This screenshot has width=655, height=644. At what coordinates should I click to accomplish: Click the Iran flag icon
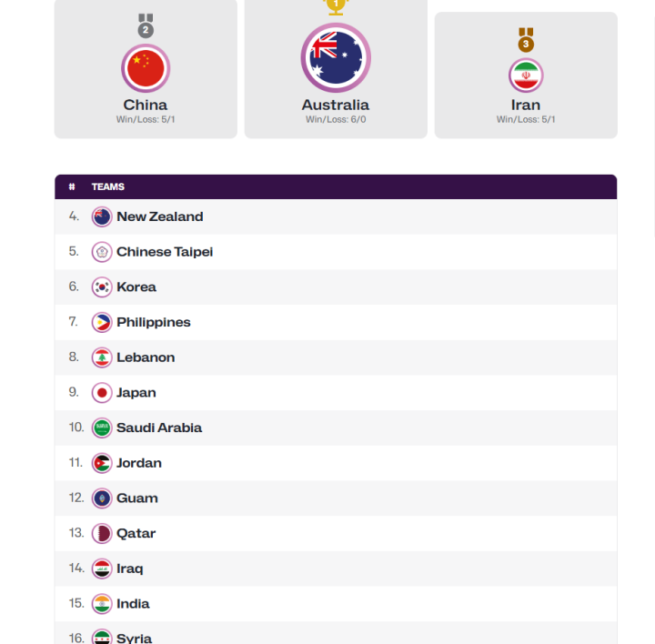(526, 75)
